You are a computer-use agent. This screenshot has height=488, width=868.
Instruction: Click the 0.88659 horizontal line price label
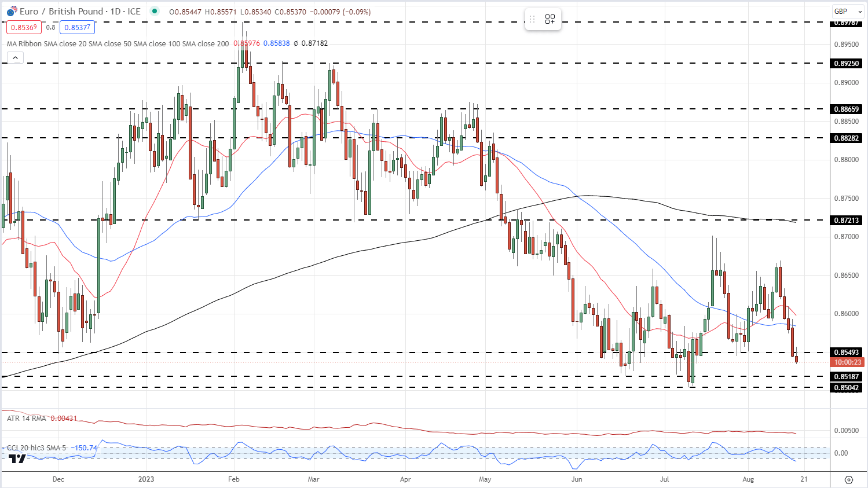pyautogui.click(x=847, y=109)
